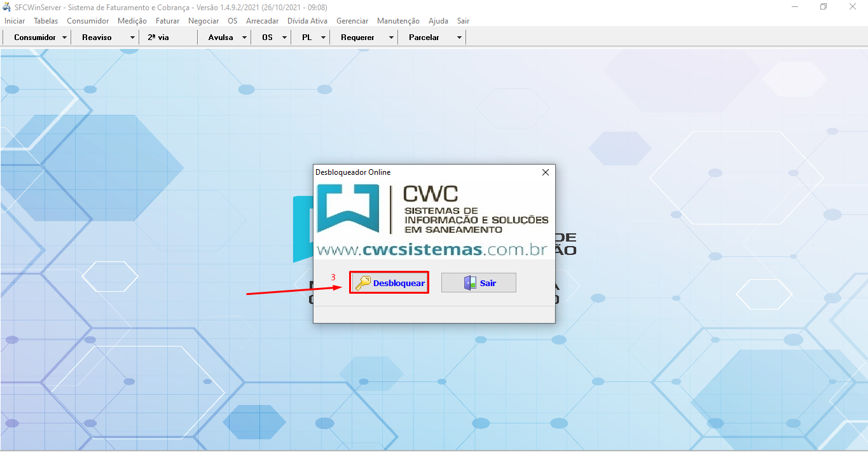Expand the Consumidor toolbar dropdown arrow
The width and height of the screenshot is (868, 452).
coord(65,38)
